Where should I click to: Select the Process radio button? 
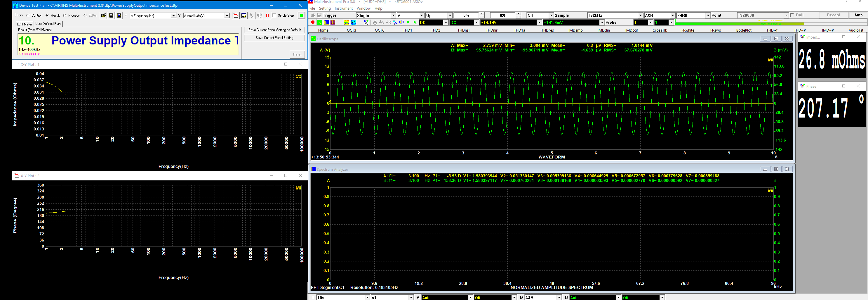pyautogui.click(x=65, y=15)
